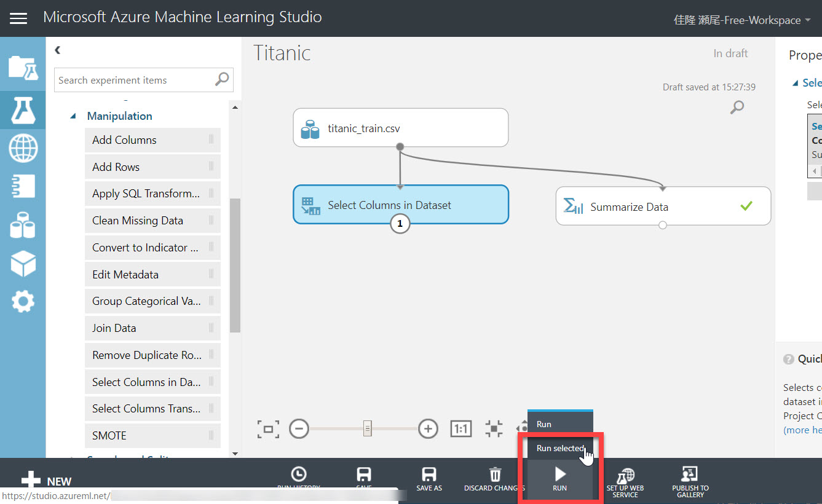Click the New plus button
The width and height of the screenshot is (822, 504).
(46, 481)
